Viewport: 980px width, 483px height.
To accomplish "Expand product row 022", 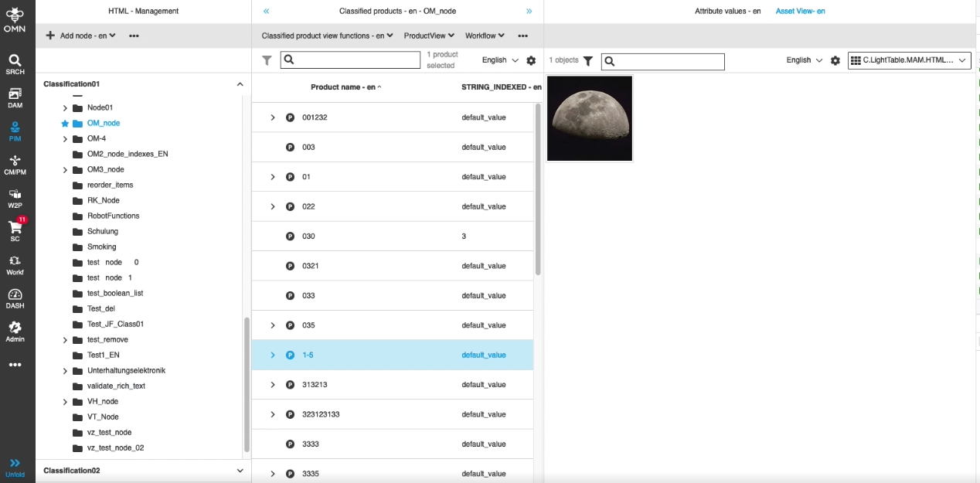I will 272,206.
